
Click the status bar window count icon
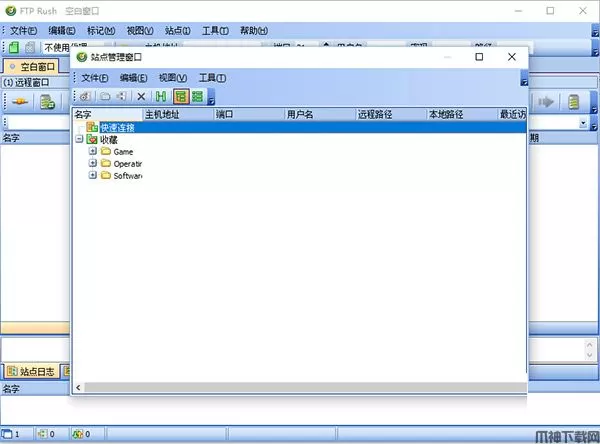click(7, 434)
